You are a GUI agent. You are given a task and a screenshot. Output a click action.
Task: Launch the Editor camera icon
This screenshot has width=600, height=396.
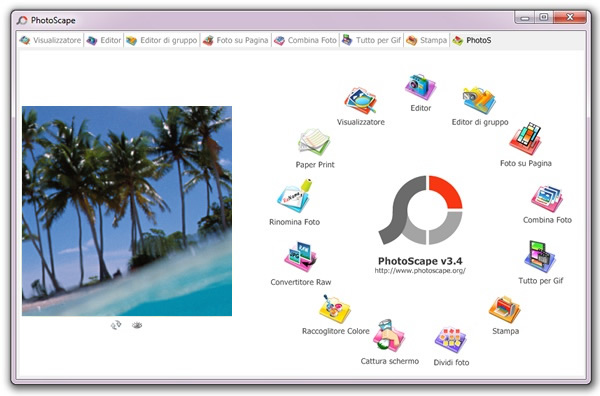pyautogui.click(x=420, y=87)
